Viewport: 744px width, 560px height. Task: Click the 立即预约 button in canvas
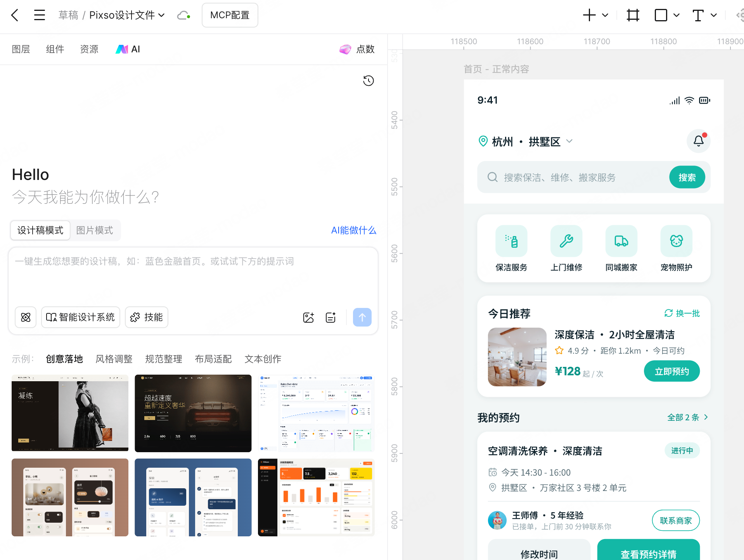click(x=672, y=372)
